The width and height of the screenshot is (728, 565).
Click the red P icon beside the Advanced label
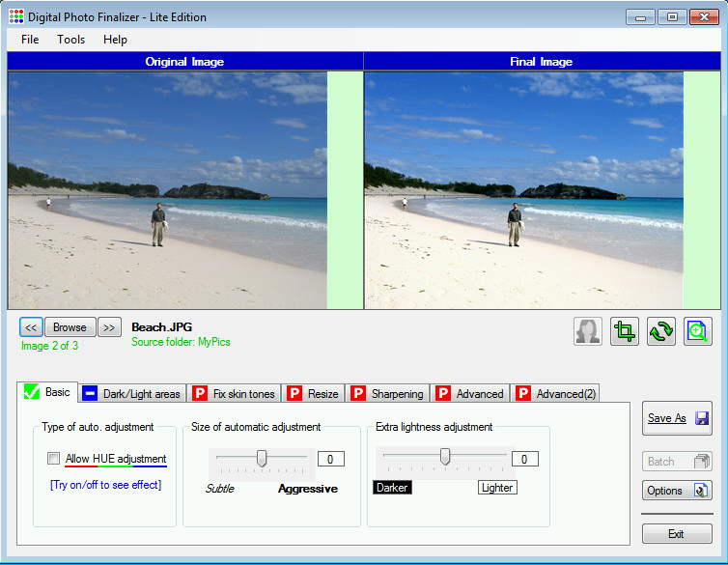(x=443, y=394)
